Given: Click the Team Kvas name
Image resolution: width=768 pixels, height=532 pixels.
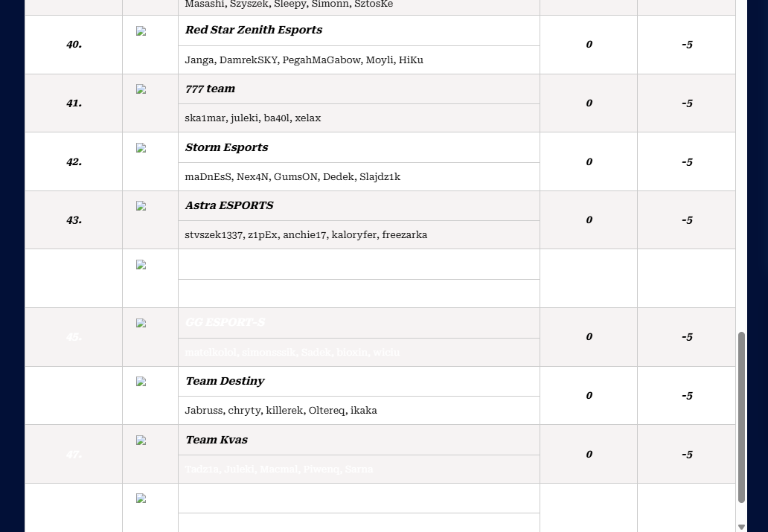Looking at the screenshot, I should (x=216, y=440).
